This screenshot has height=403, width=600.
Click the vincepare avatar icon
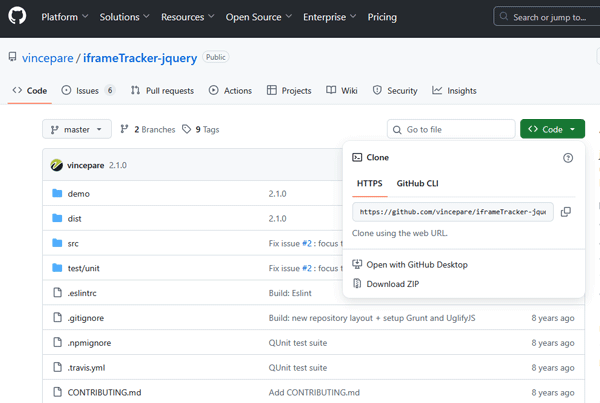[58, 165]
